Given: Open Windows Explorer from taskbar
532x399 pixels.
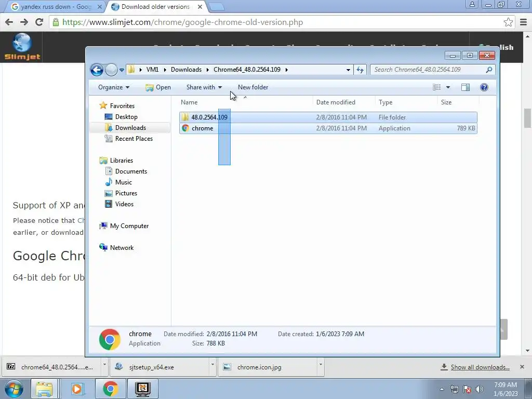Looking at the screenshot, I should click(45, 389).
